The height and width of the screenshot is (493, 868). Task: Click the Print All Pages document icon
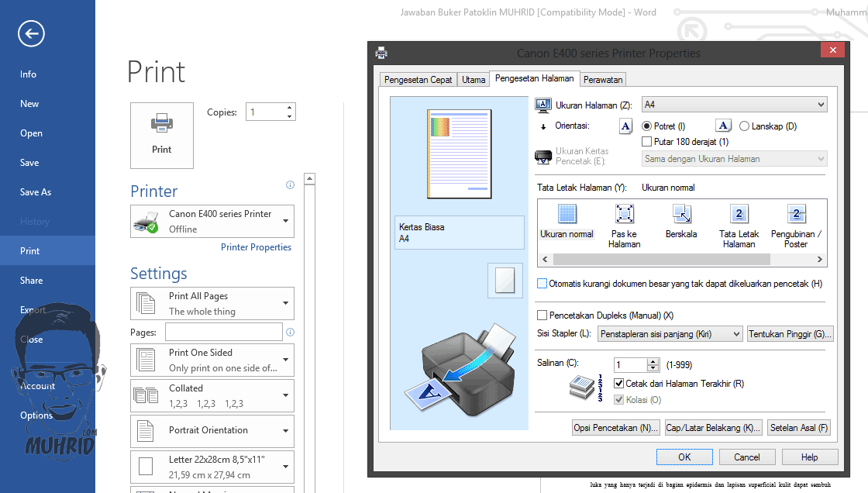pos(146,303)
